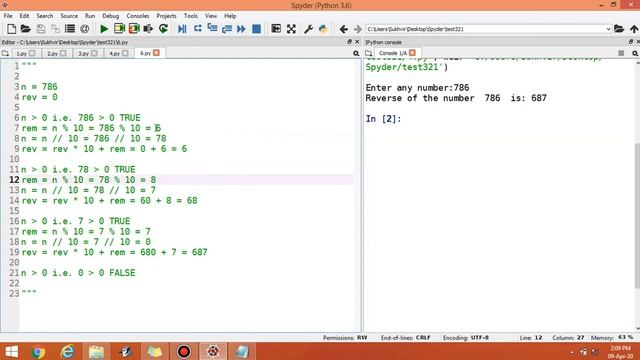Go forward with the right arrow

coord(358,29)
